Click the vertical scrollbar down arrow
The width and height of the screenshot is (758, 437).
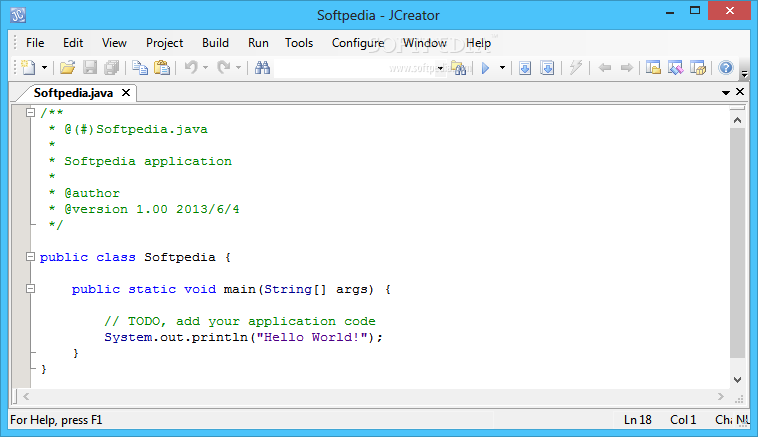point(737,380)
